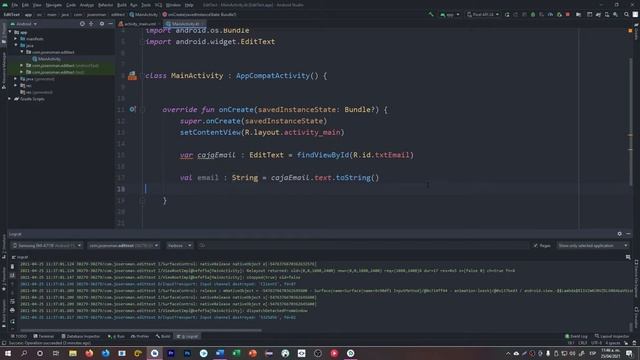Open the Event Log button
Viewport: 640px width, 360px height.
coord(576,336)
